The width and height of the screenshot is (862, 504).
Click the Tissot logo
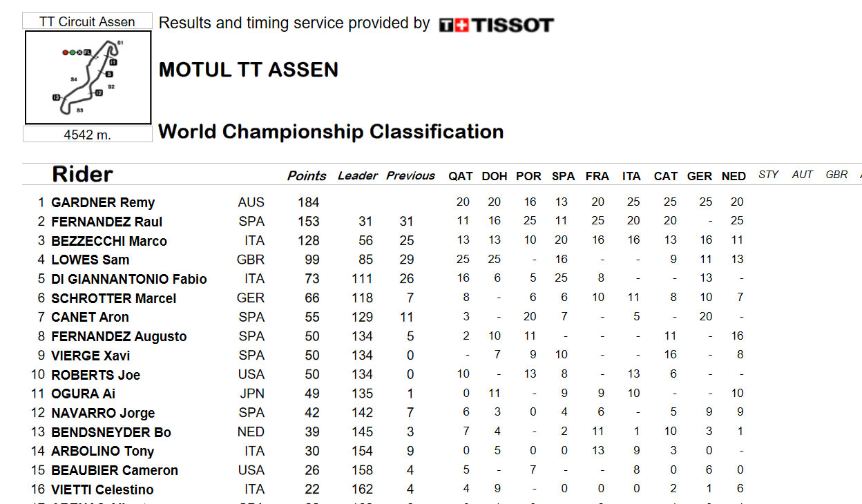[x=496, y=25]
